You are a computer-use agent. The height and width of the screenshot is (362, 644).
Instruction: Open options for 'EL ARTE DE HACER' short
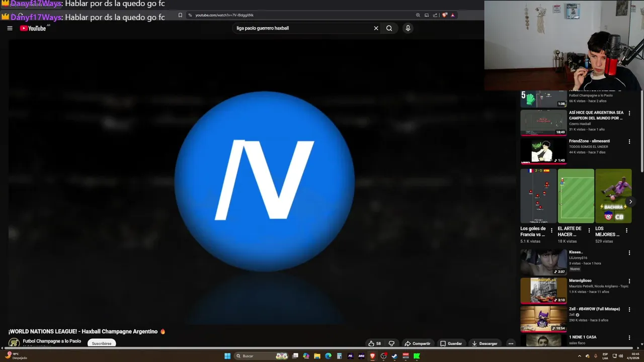(589, 231)
